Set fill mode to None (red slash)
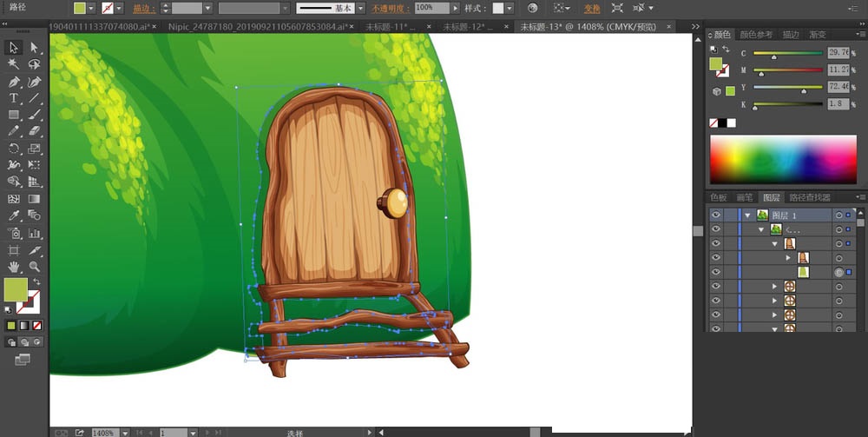 coord(37,326)
